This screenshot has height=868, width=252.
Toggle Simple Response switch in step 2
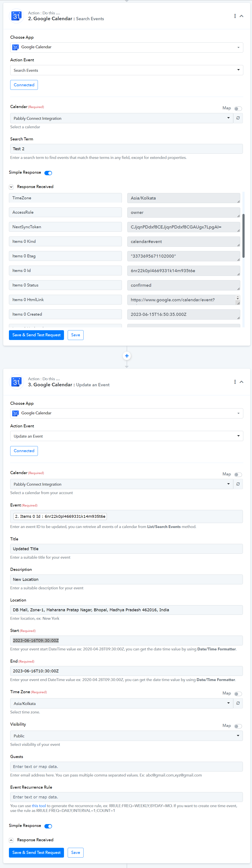48,173
